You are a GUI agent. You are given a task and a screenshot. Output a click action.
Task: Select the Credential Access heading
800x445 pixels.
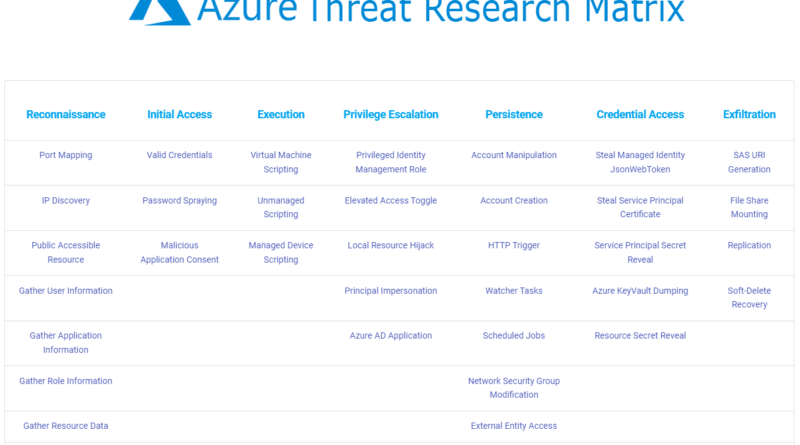pos(640,114)
